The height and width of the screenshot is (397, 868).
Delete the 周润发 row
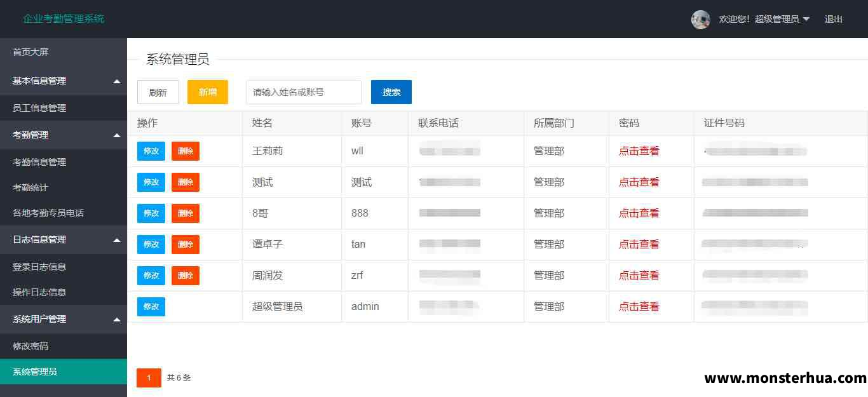[186, 276]
